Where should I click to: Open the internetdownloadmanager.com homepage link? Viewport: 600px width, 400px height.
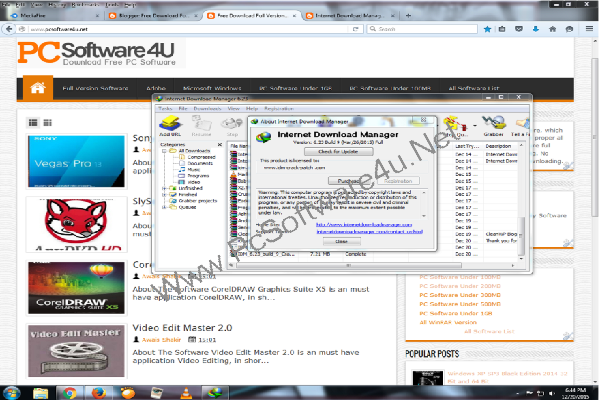(x=364, y=224)
